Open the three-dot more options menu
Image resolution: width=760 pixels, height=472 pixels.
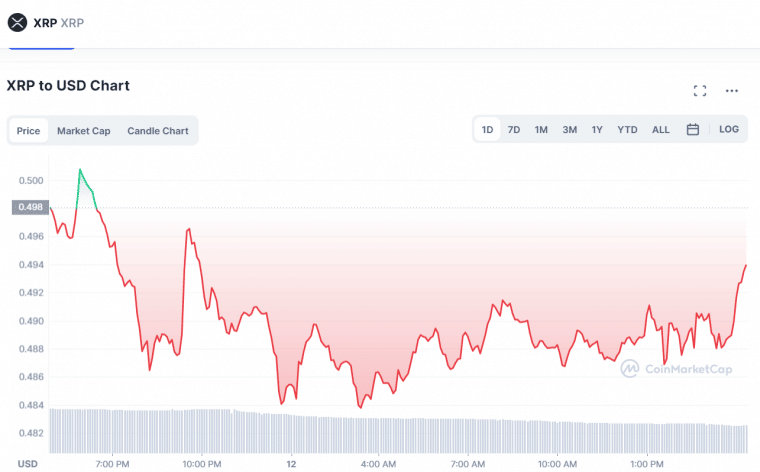(x=731, y=91)
